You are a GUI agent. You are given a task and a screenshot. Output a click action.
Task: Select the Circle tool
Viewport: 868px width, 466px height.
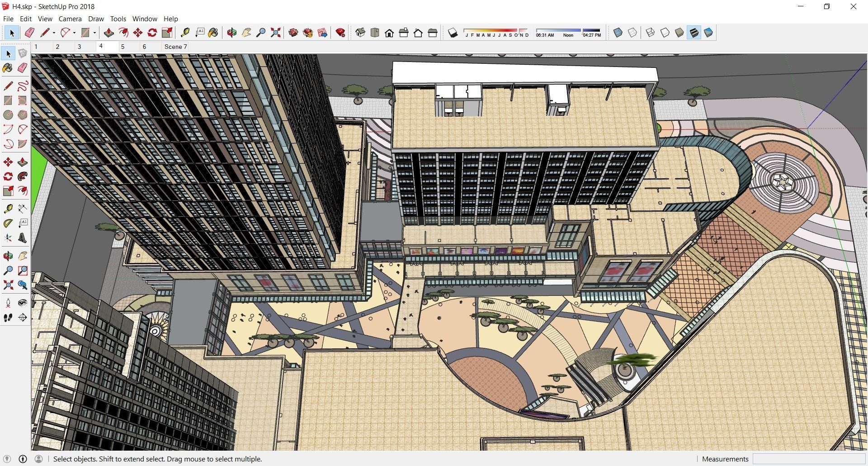tap(8, 115)
